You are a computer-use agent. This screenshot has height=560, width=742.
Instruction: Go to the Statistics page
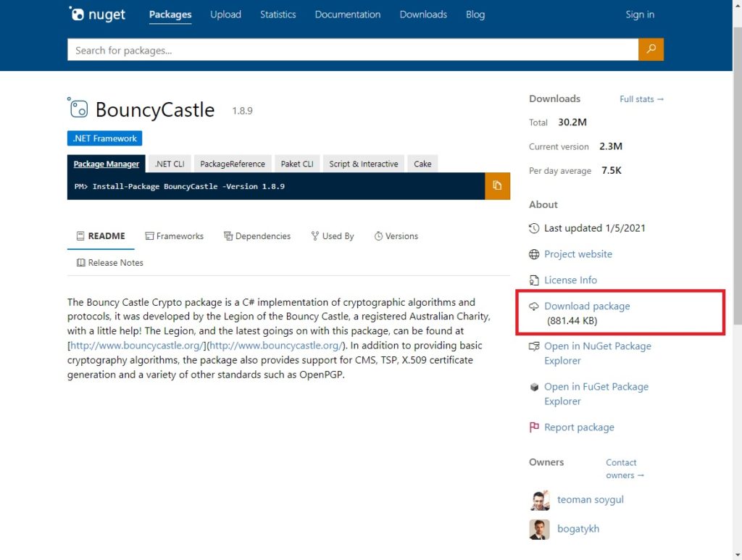coord(278,14)
